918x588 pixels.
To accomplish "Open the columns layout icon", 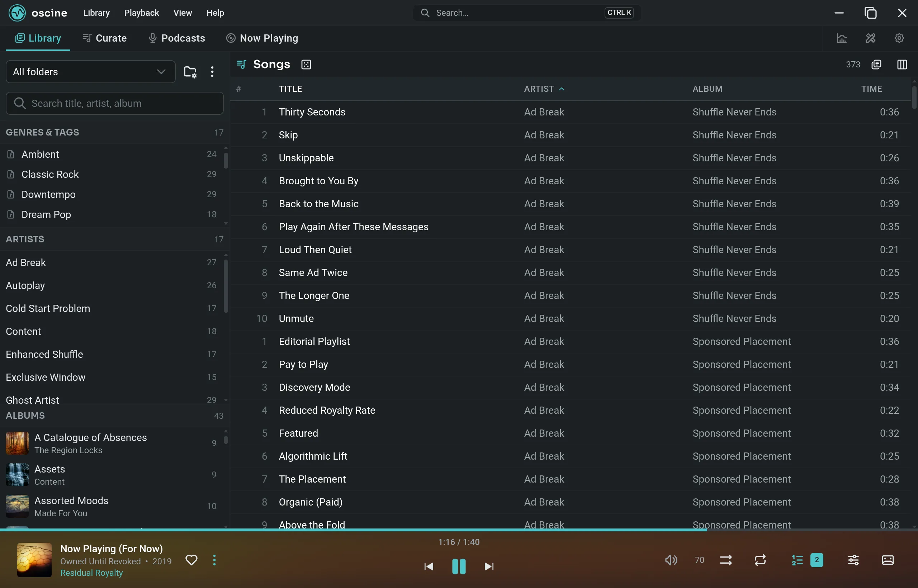I will [902, 65].
